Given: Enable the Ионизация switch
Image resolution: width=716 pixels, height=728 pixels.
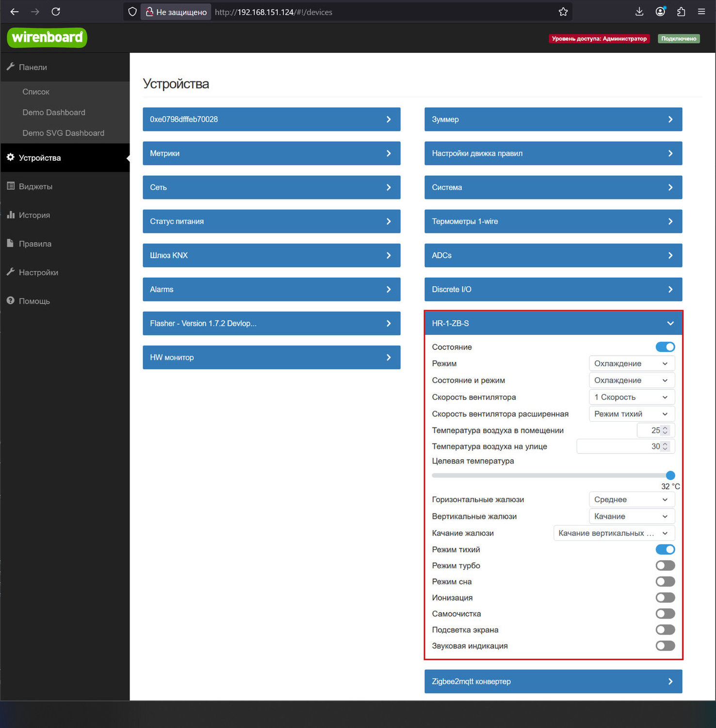Looking at the screenshot, I should [665, 597].
